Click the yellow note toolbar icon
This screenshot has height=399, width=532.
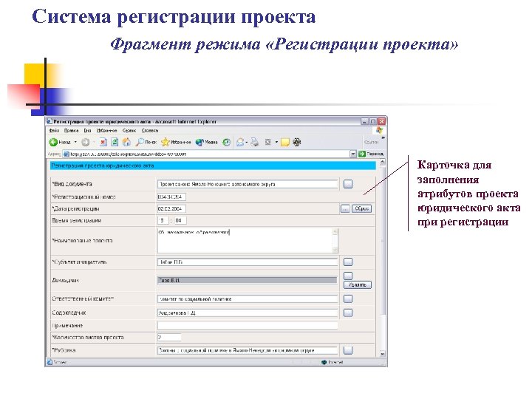285,142
